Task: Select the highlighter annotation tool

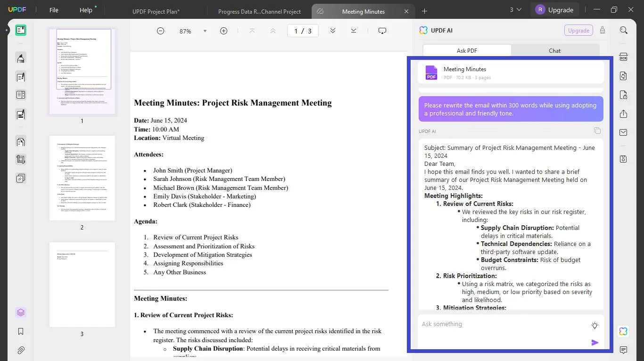Action: [x=21, y=58]
